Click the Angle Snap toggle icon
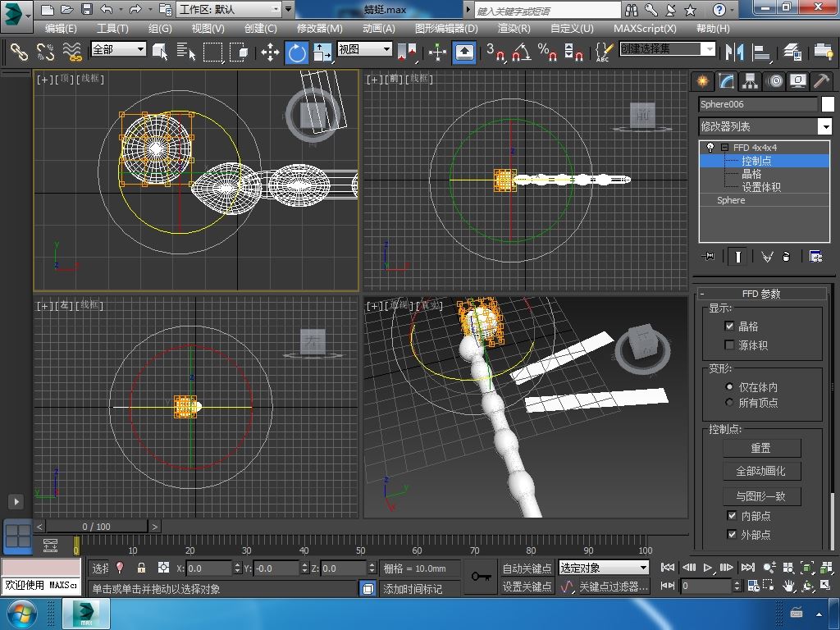The width and height of the screenshot is (840, 630). click(x=520, y=52)
